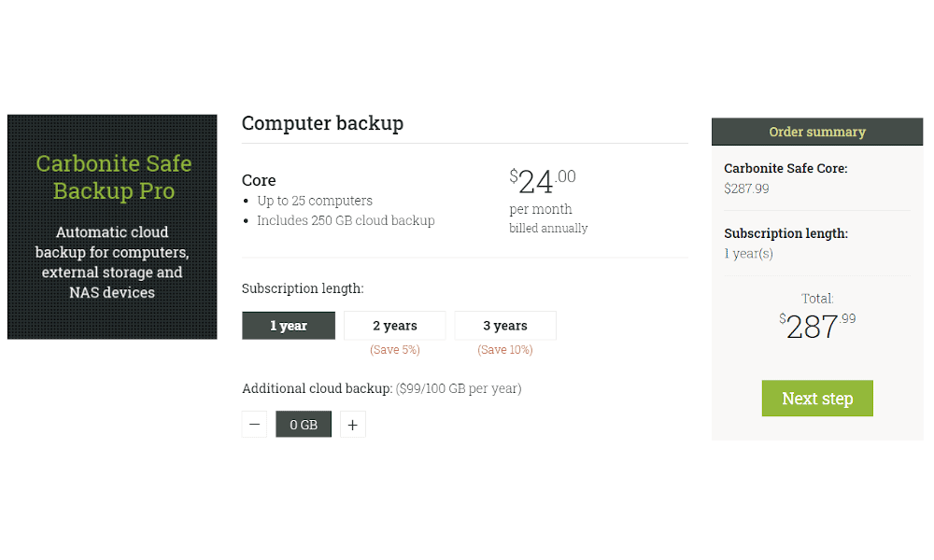Select the 2 years subscription option

[394, 326]
